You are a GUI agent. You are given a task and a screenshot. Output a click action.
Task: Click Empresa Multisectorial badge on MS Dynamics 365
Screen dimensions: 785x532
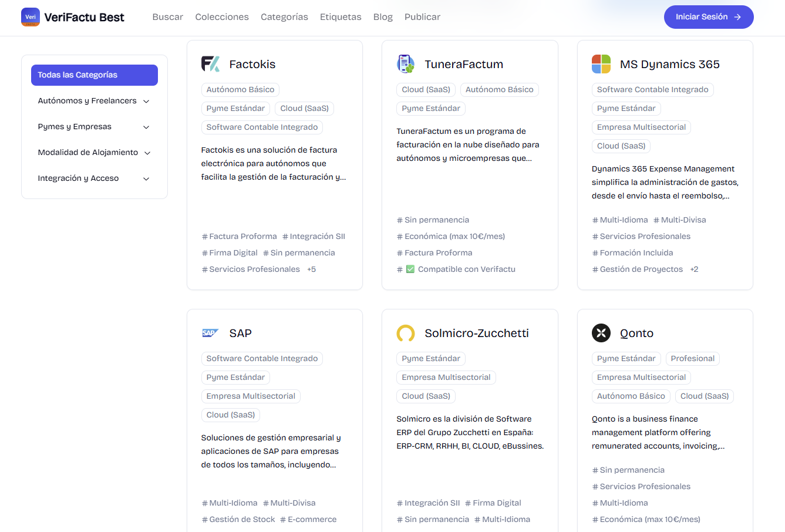point(641,127)
